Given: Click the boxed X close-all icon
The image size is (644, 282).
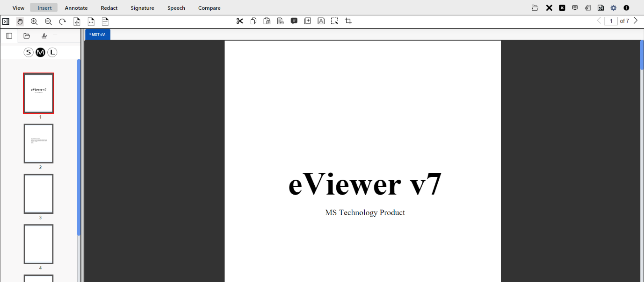Looking at the screenshot, I should [x=562, y=8].
